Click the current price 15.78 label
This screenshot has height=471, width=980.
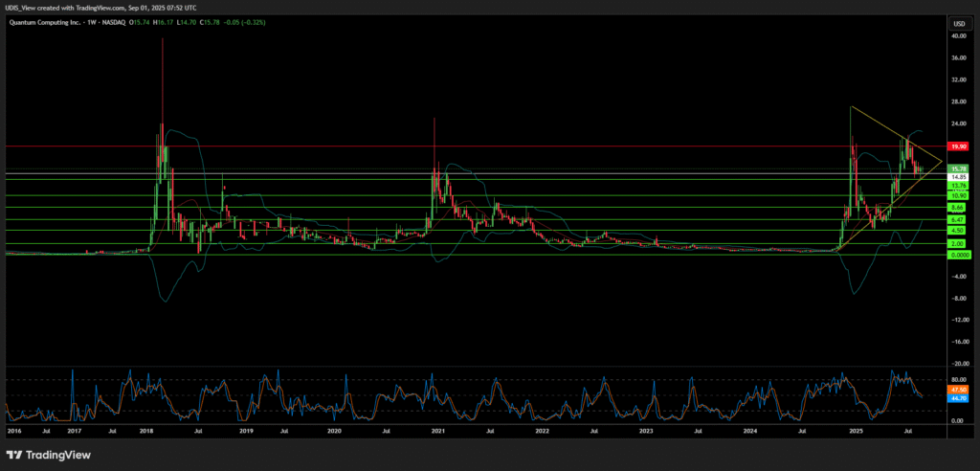click(x=956, y=168)
